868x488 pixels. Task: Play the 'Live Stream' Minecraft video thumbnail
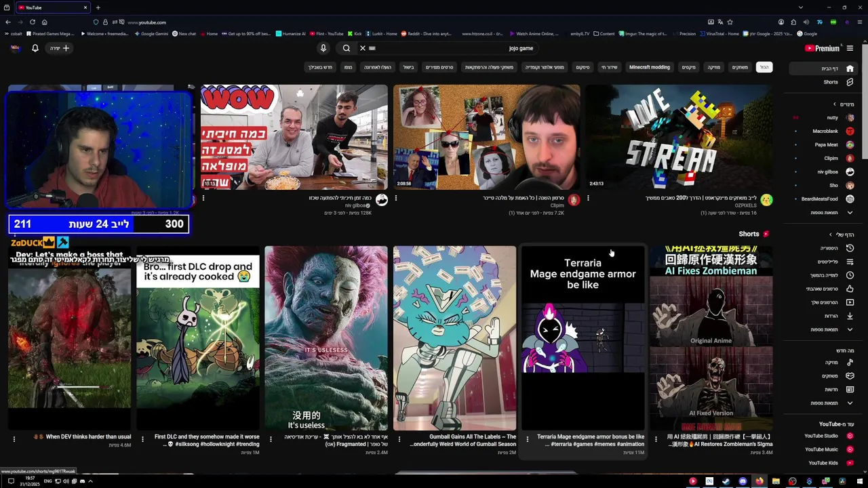pos(679,137)
